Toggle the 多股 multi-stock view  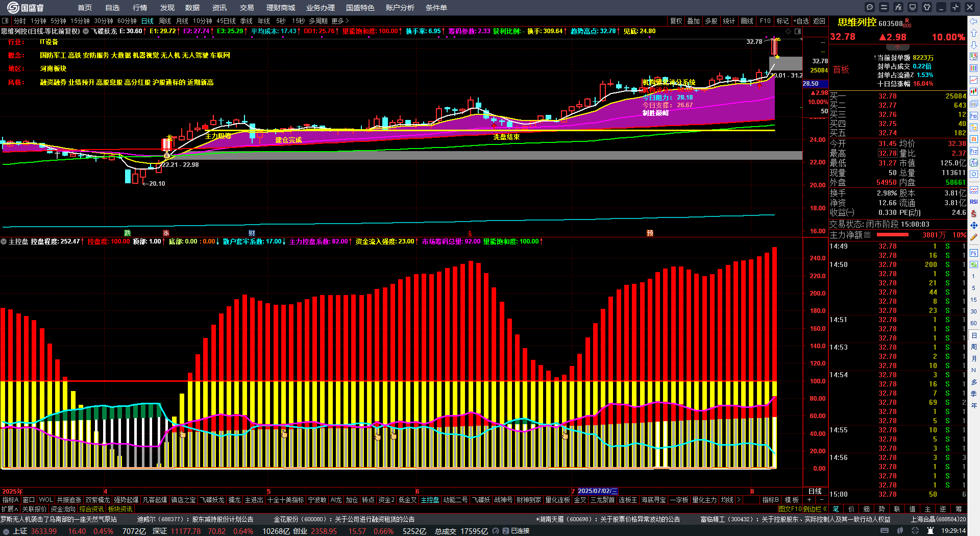tap(711, 21)
